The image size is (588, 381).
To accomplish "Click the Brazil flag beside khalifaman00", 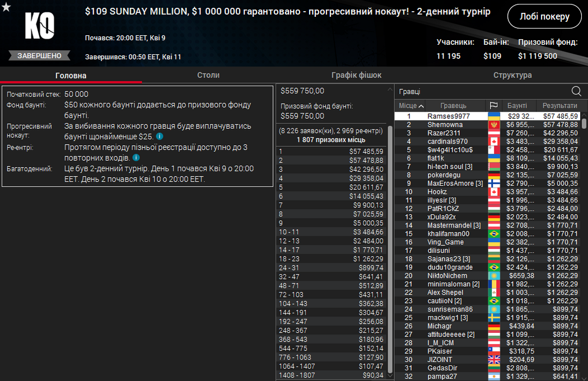I will pos(493,234).
